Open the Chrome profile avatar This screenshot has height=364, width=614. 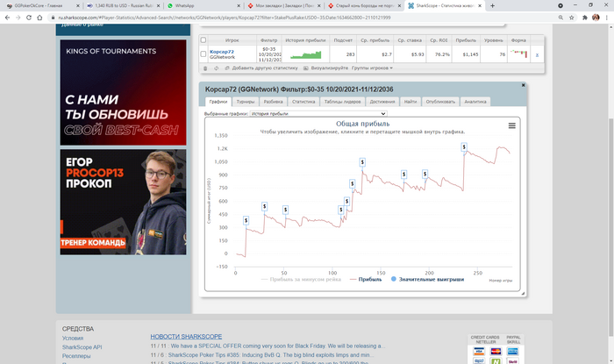[x=596, y=18]
